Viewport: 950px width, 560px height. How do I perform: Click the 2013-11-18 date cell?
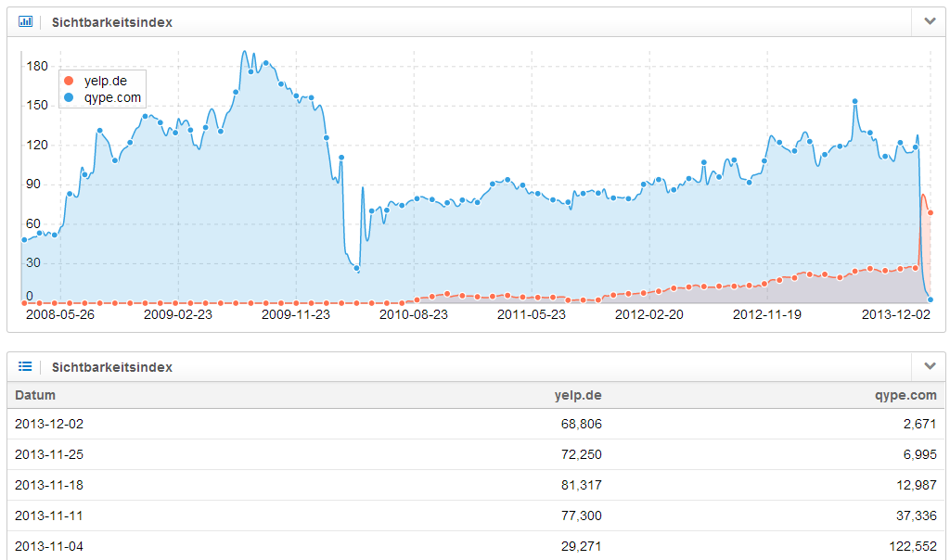click(x=49, y=484)
